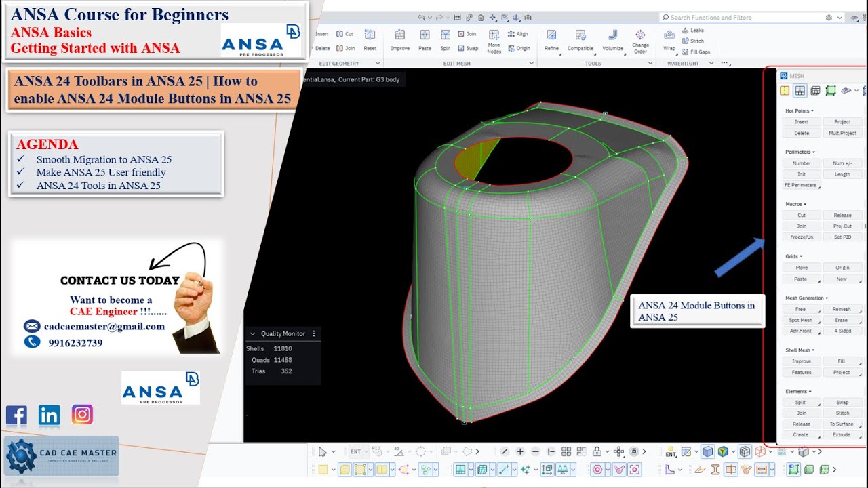Click the Improve mesh tool in the ribbon
868x488 pixels.
click(400, 40)
